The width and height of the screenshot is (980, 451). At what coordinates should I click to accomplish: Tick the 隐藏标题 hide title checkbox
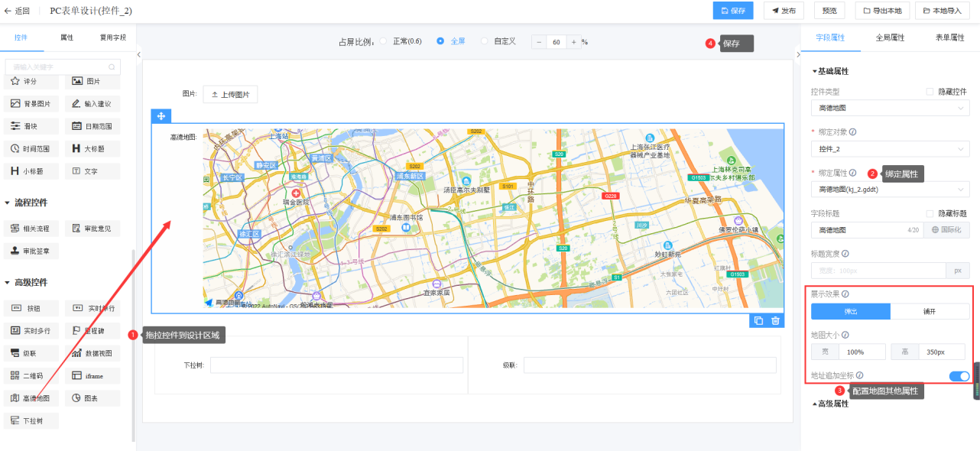click(930, 213)
